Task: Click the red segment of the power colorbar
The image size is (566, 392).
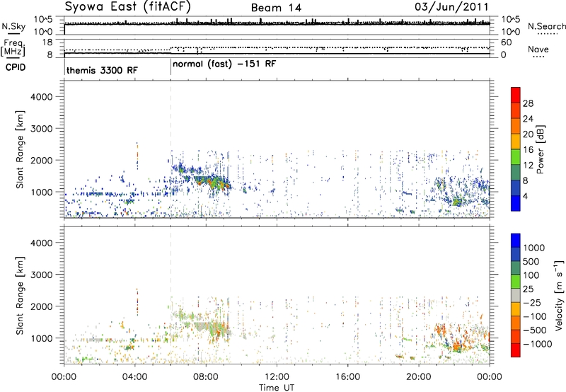Action: (516, 95)
